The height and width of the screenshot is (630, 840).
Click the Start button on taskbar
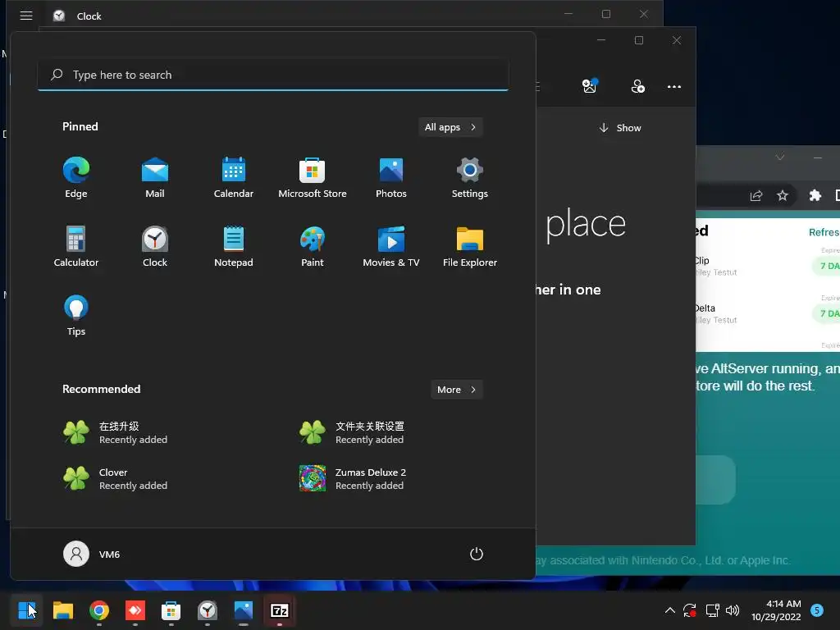pyautogui.click(x=27, y=610)
